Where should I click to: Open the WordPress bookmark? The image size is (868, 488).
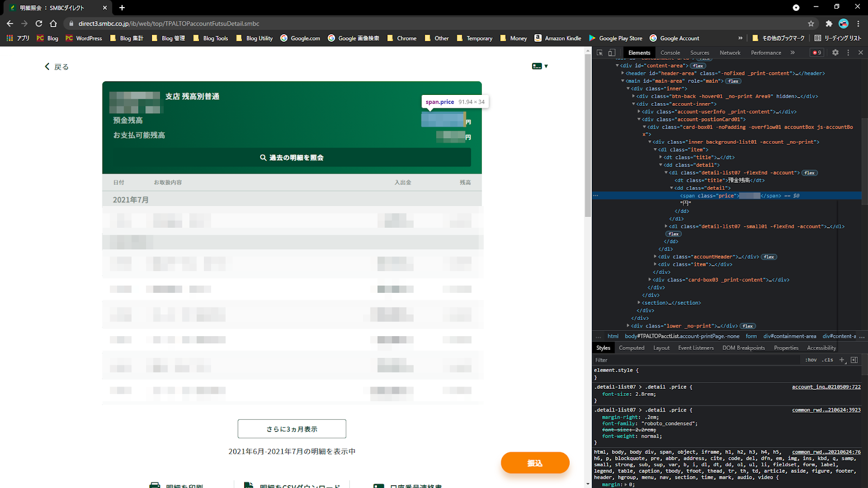click(84, 38)
